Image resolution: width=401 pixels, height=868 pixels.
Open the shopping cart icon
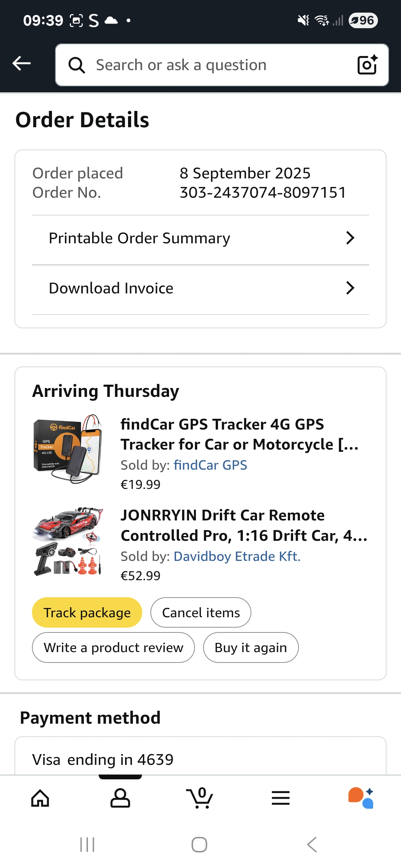[x=200, y=798]
